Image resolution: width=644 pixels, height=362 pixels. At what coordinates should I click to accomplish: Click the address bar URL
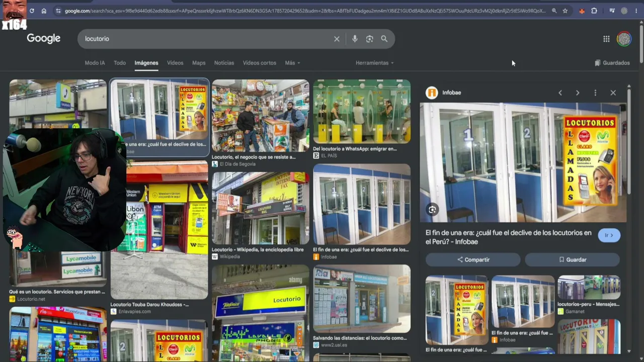pos(305,11)
